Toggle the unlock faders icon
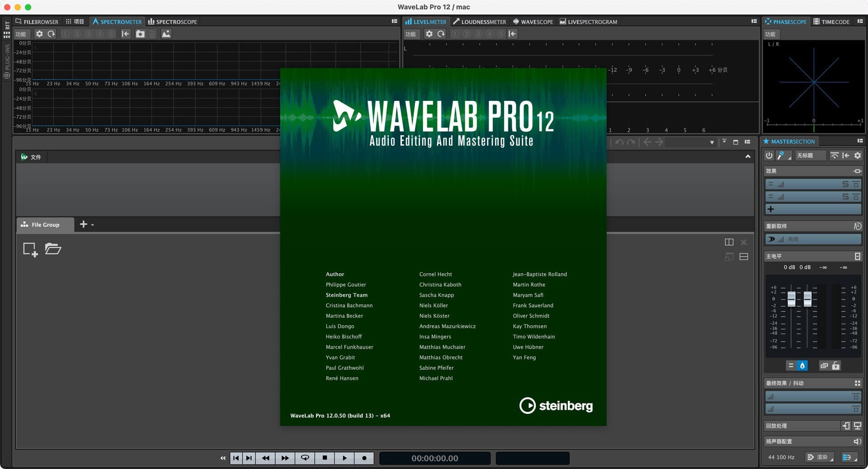This screenshot has height=469, width=868. tap(836, 365)
